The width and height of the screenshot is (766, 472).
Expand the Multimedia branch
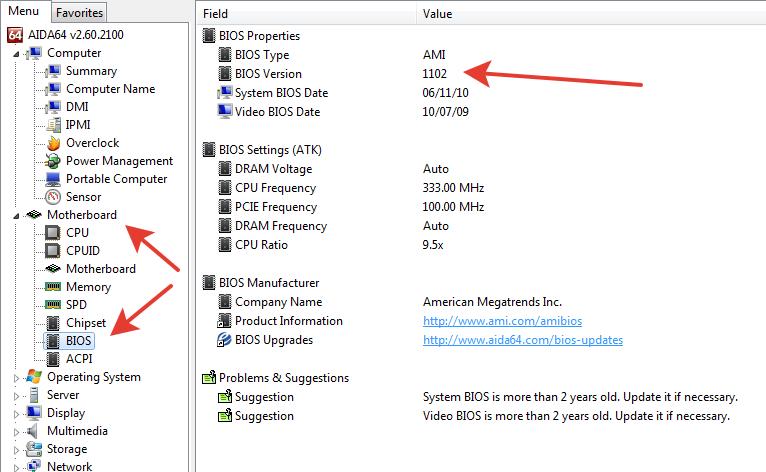point(16,432)
